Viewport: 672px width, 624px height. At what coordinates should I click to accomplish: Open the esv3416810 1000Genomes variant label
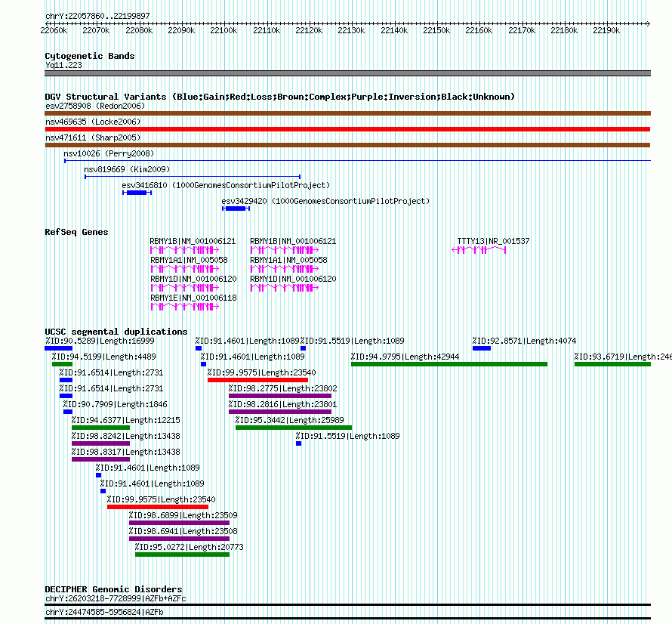tap(226, 185)
